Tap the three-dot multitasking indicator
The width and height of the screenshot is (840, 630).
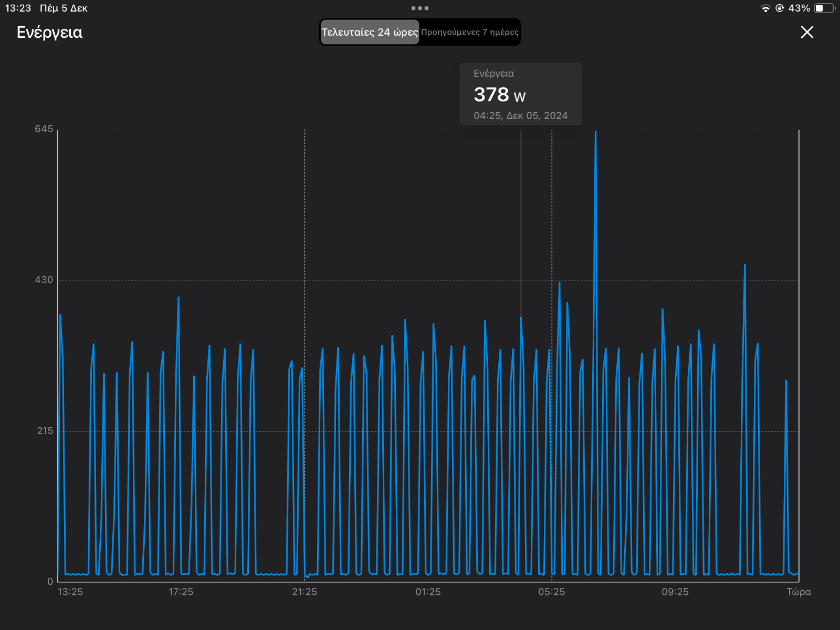[420, 8]
